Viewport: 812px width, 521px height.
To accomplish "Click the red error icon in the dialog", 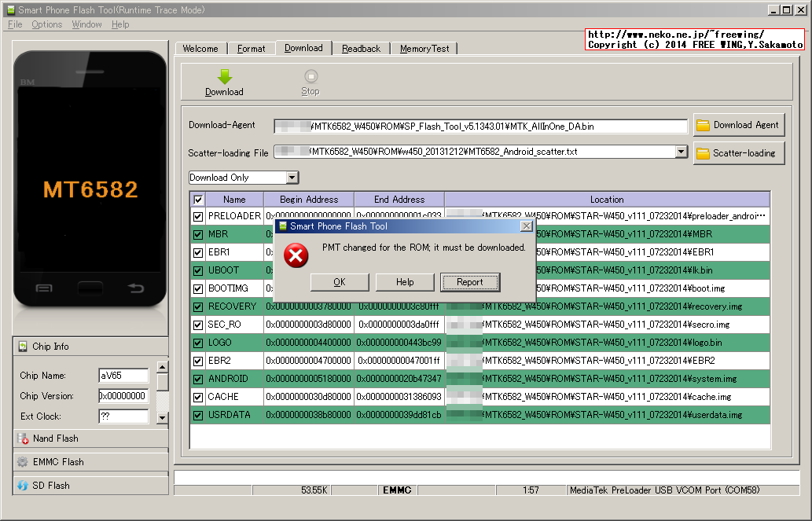I will pyautogui.click(x=296, y=256).
